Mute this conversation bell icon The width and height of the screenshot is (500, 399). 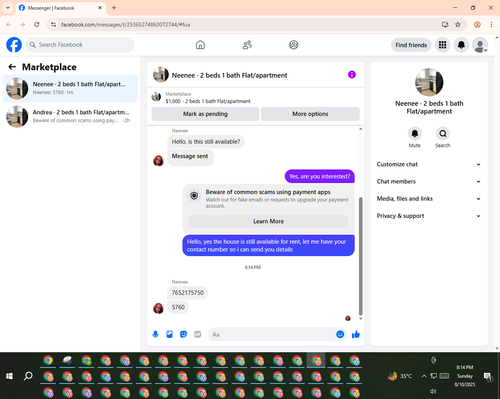[415, 134]
